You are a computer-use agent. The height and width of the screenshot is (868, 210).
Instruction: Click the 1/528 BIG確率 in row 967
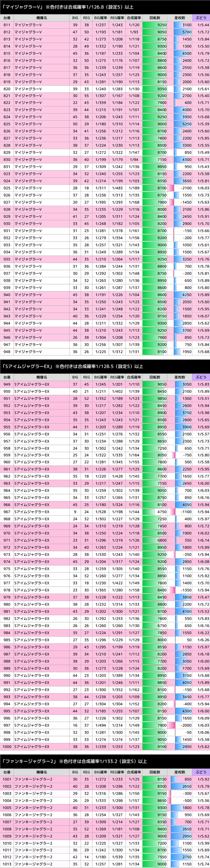coord(101,512)
